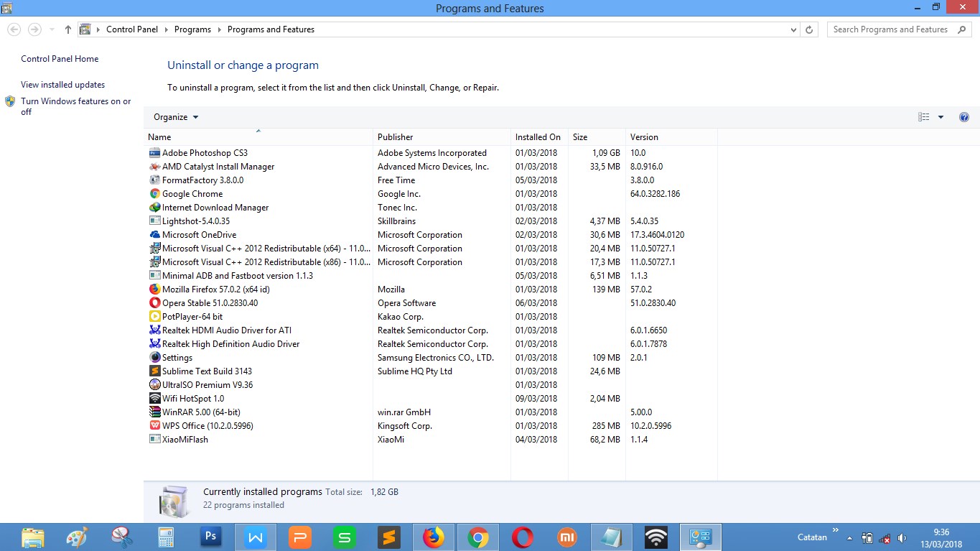
Task: Sort programs by the Publisher column header
Action: [x=442, y=137]
